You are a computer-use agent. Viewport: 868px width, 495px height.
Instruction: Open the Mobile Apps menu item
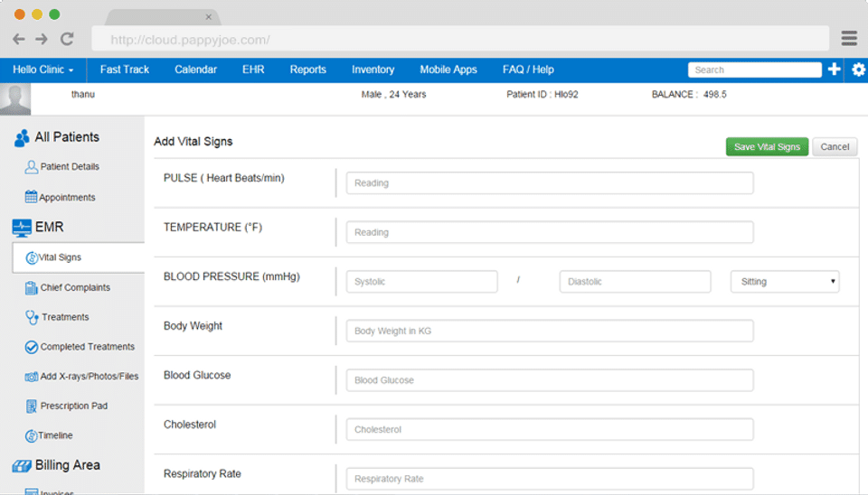pos(448,70)
